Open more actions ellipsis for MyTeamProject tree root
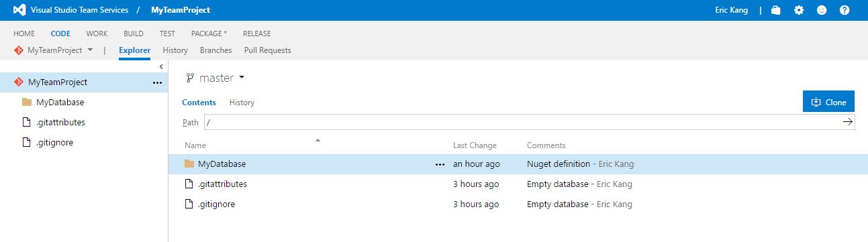Viewport: 868px width, 242px height. pyautogui.click(x=158, y=83)
